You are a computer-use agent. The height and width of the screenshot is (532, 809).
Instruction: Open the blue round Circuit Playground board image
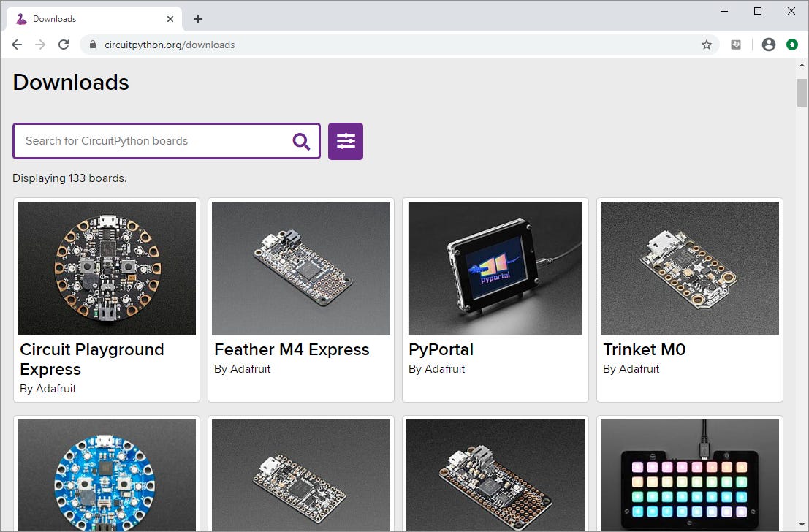pyautogui.click(x=107, y=475)
